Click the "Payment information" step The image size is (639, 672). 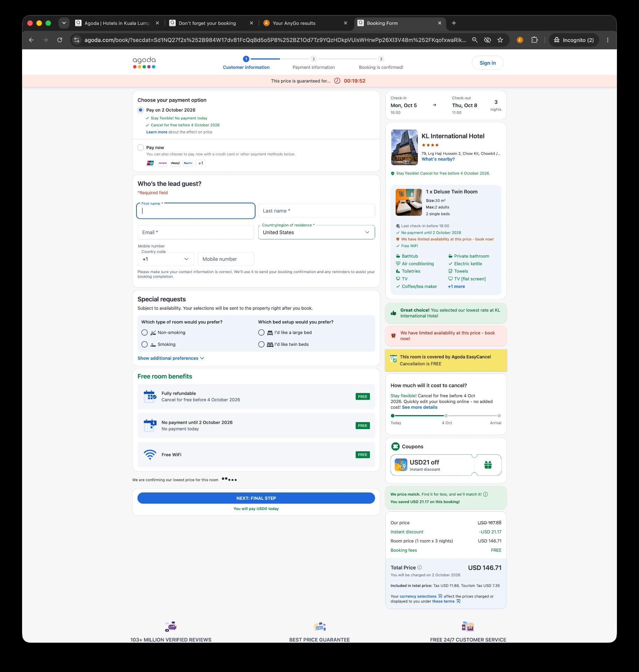(314, 63)
